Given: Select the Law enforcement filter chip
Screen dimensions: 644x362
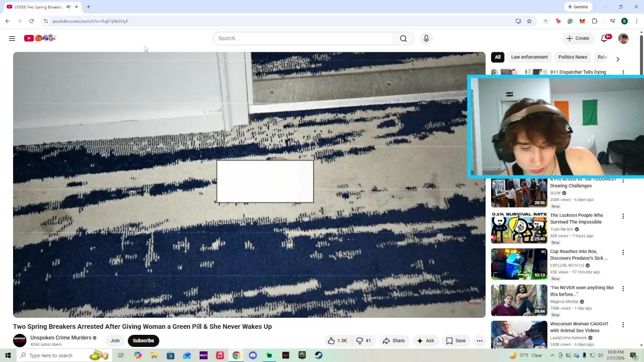Looking at the screenshot, I should coord(529,57).
